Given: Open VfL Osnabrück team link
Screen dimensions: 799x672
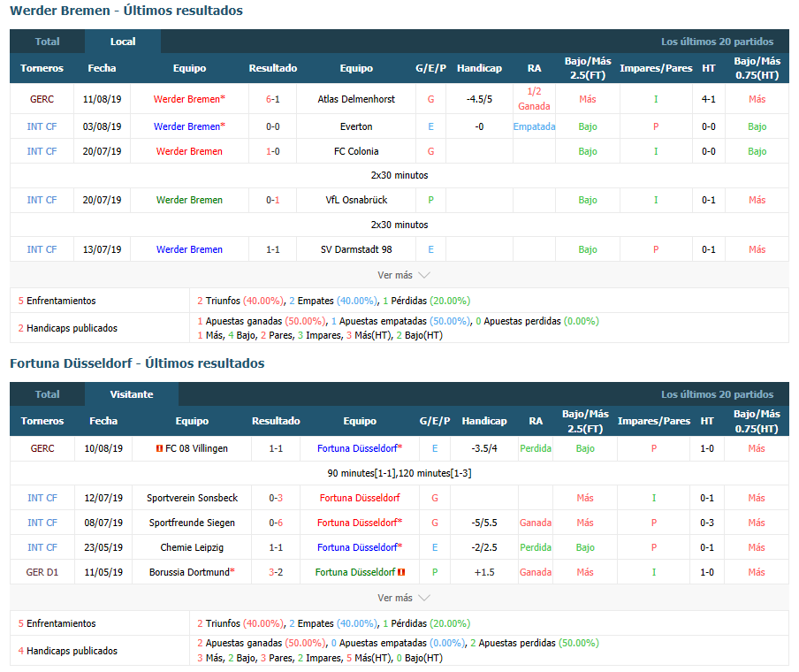Looking at the screenshot, I should coord(356,200).
